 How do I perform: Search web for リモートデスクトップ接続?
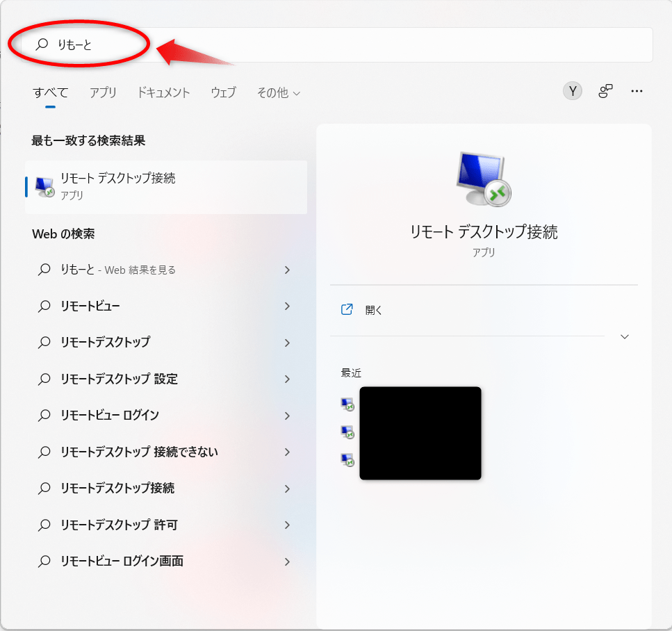(x=117, y=488)
